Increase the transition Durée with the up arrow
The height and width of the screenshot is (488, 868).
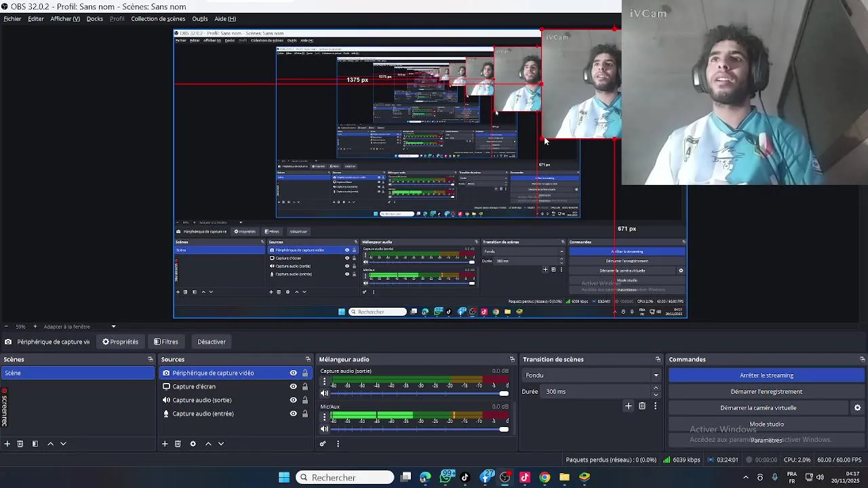point(656,388)
